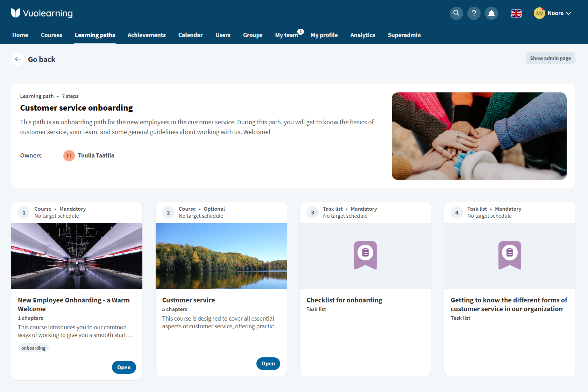Click the Go back arrow icon
The width and height of the screenshot is (588, 392).
[x=18, y=59]
